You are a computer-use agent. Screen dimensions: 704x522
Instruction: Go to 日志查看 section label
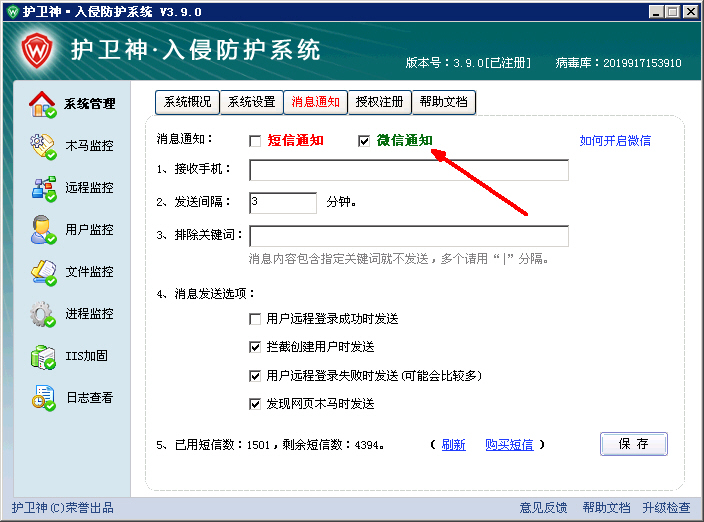click(90, 398)
